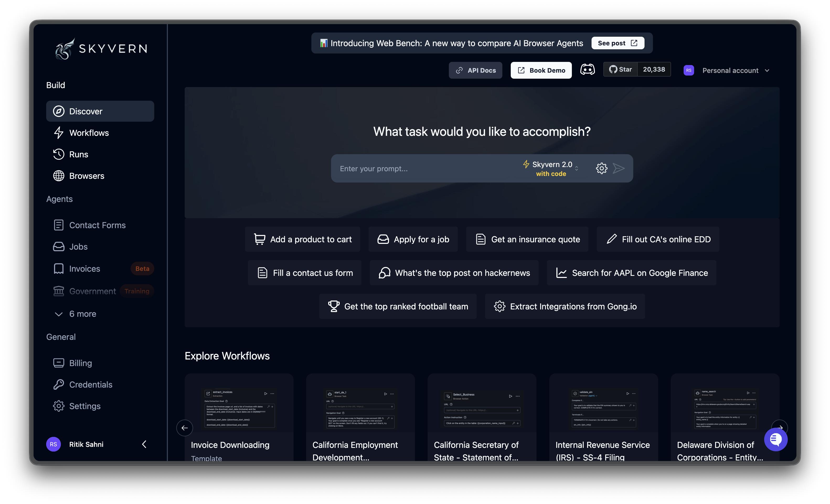Screen dimensions: 830x504
Task: Open the Government training agent icon
Action: point(59,291)
